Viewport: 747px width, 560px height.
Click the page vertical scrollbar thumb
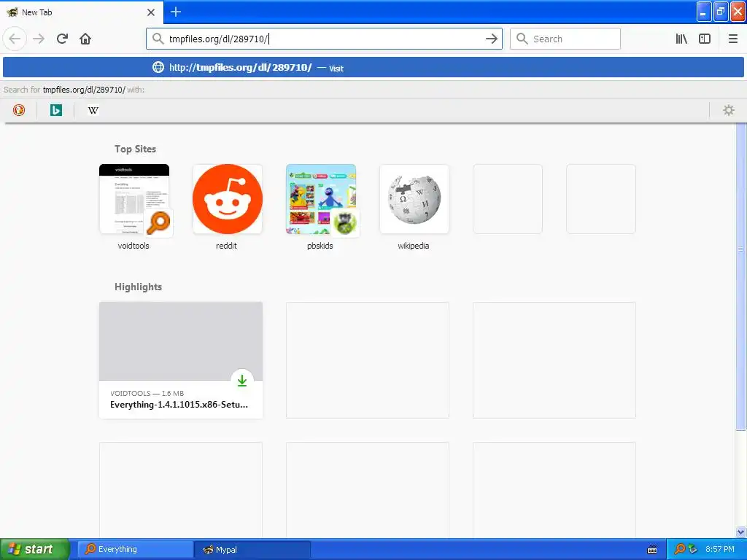(740, 276)
